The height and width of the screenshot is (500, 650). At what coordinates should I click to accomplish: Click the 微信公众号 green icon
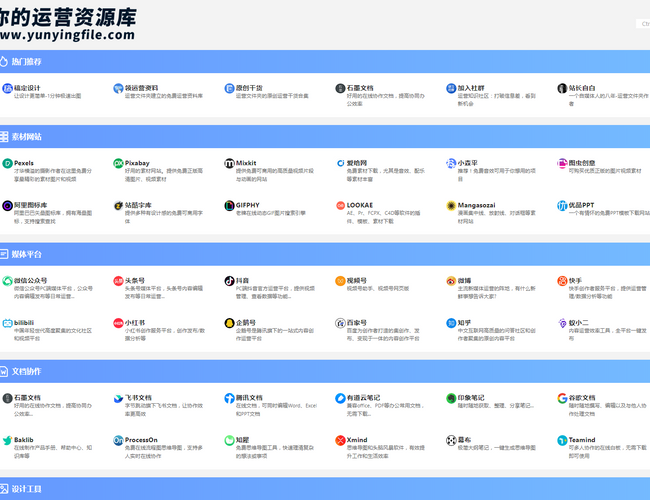tap(7, 281)
